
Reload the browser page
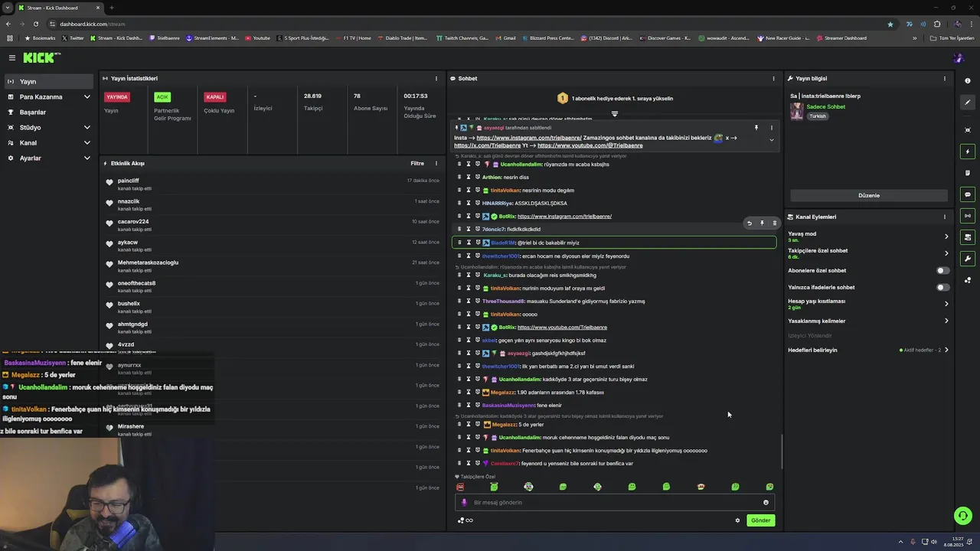(x=35, y=24)
